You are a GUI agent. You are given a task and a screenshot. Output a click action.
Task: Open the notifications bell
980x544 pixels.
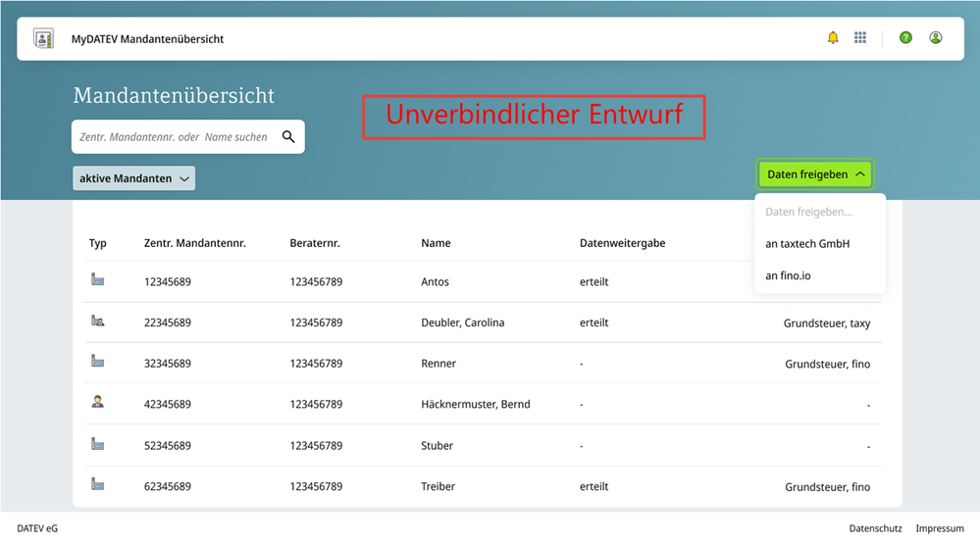[833, 38]
